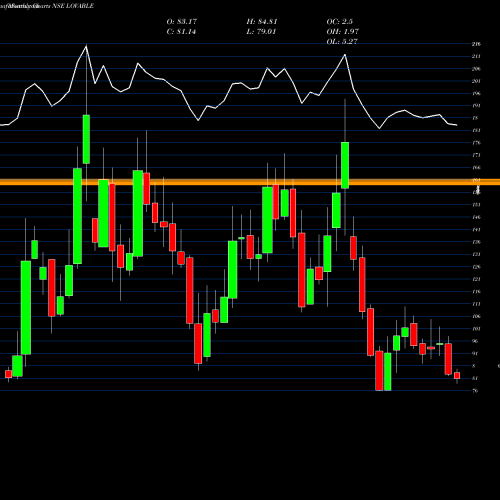Viewport: 500px width, 500px height.
Task: Click the last small red candle on the right
Action: [x=457, y=376]
